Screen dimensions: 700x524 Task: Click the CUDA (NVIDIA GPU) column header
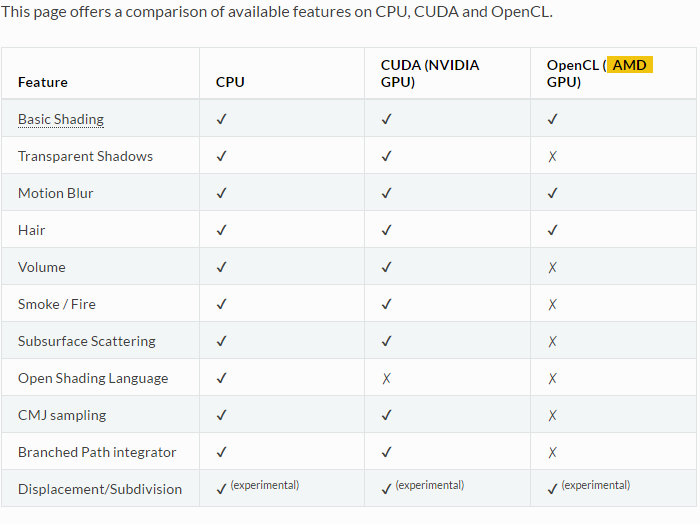click(x=430, y=73)
